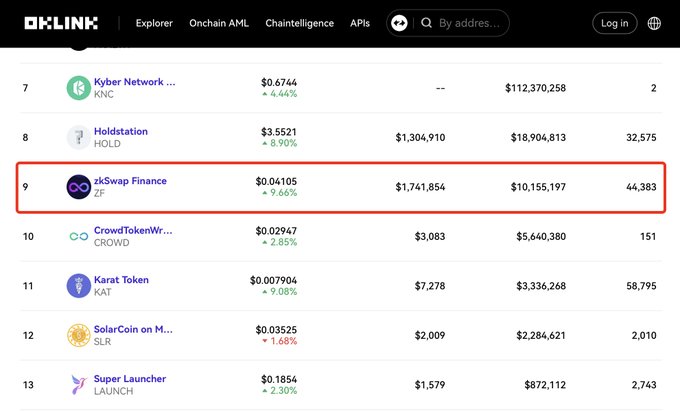
Task: Click the Log in button
Action: tap(615, 23)
